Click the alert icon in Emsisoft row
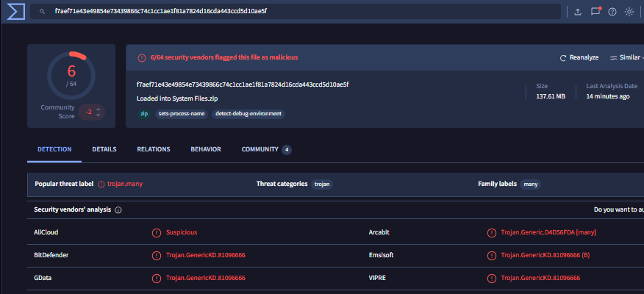 coord(491,255)
